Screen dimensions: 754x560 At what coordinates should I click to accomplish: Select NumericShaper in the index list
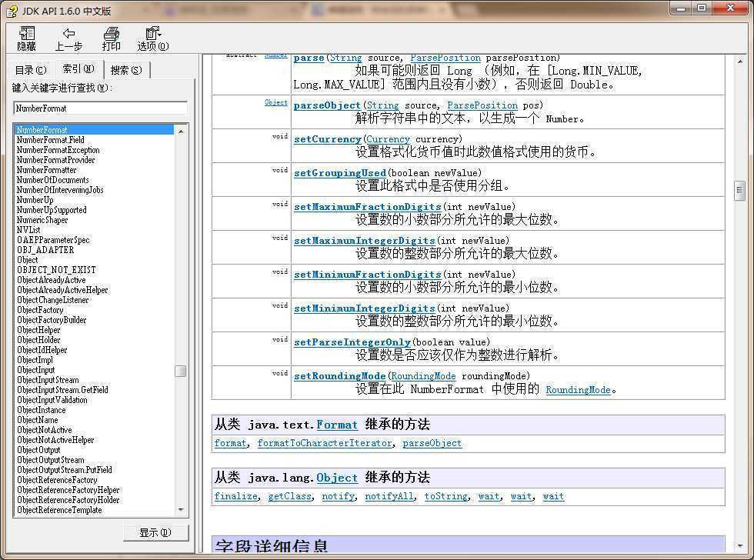(x=42, y=220)
